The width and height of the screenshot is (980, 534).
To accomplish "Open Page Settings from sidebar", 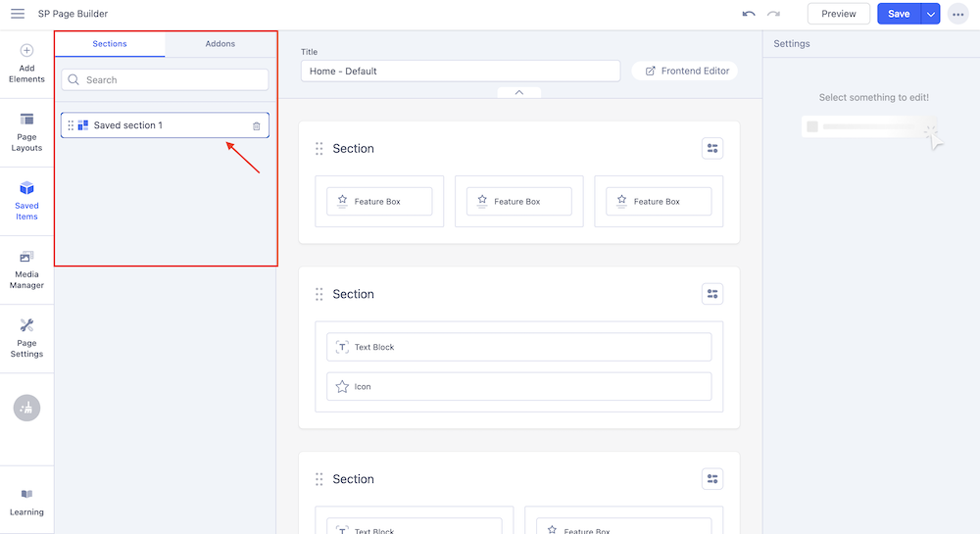I will pyautogui.click(x=26, y=338).
